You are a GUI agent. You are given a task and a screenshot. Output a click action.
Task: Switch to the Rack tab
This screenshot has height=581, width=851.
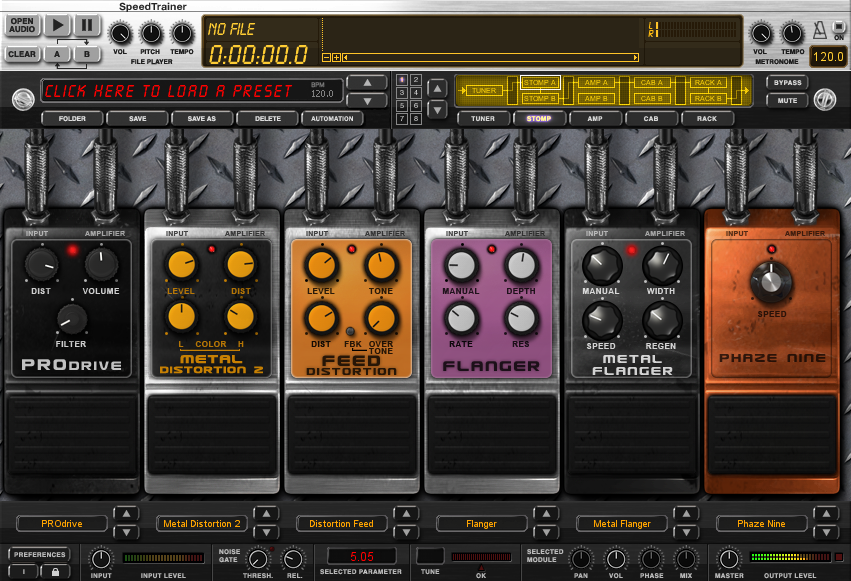point(708,118)
